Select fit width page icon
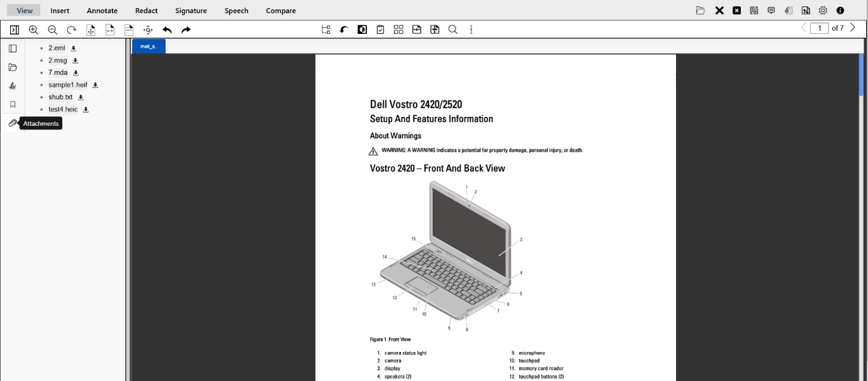The height and width of the screenshot is (381, 868). 110,30
